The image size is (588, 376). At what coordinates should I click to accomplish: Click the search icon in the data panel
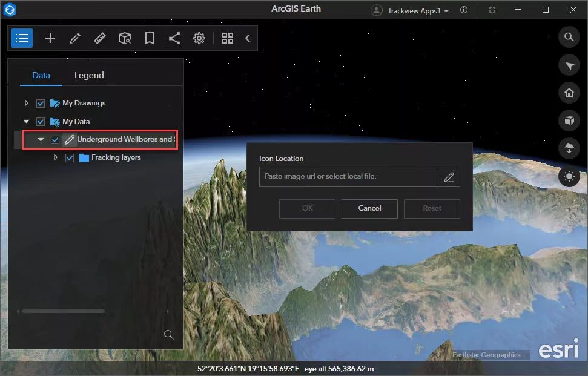click(x=169, y=334)
